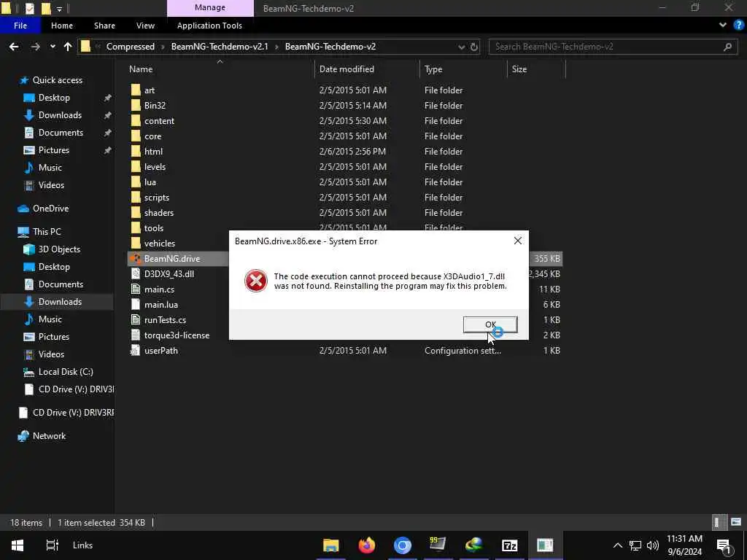Click Compressed in the address path
This screenshot has height=560, width=747.
point(131,47)
